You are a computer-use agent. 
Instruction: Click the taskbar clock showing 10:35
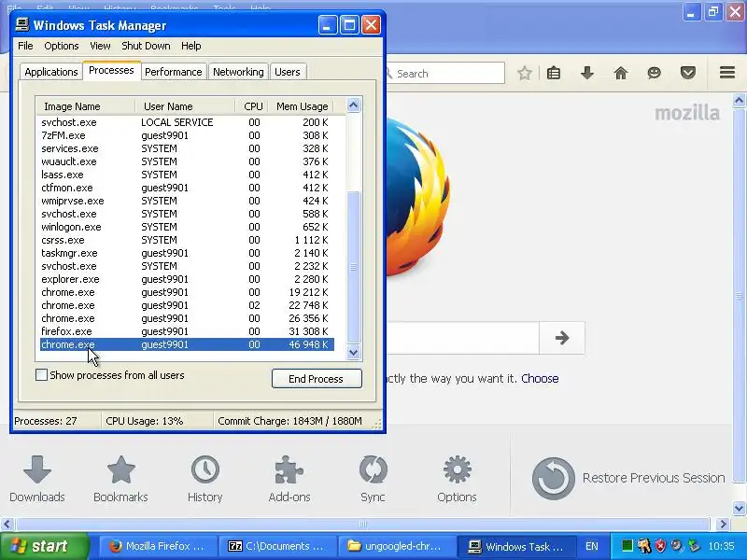click(721, 546)
